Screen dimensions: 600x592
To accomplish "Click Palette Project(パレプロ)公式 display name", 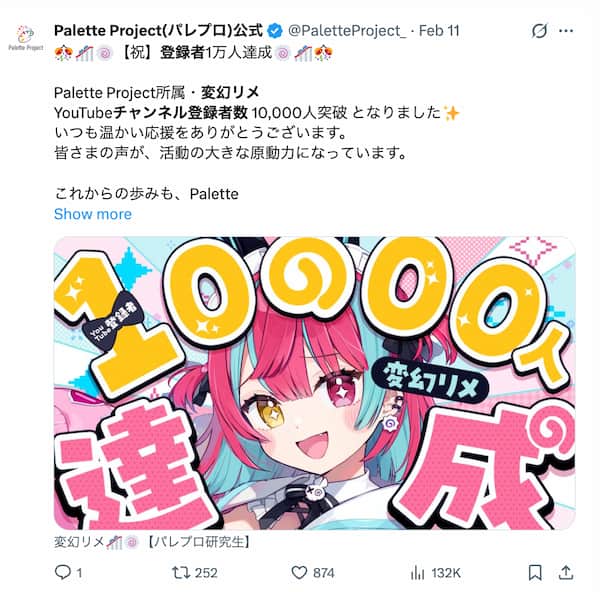I will coord(158,31).
